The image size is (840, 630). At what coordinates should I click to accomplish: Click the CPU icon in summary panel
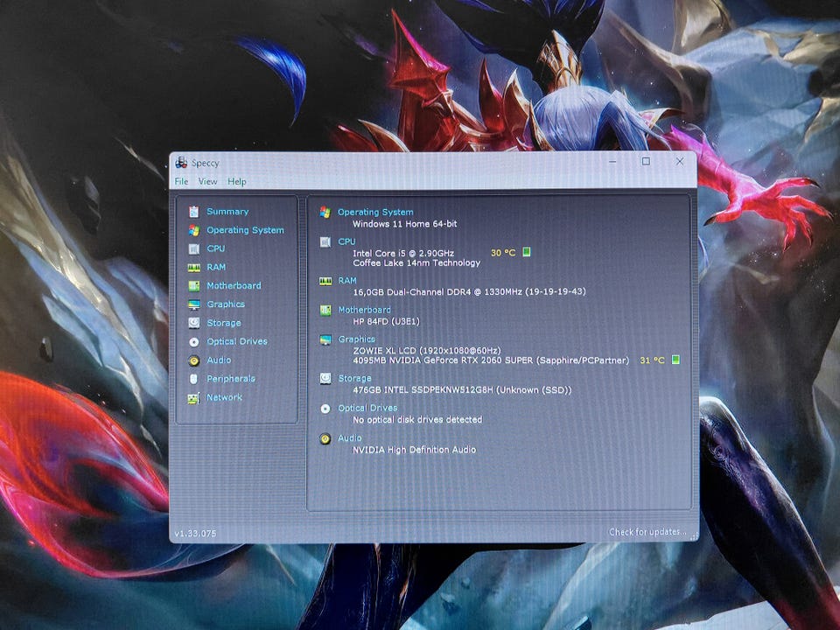(x=325, y=242)
